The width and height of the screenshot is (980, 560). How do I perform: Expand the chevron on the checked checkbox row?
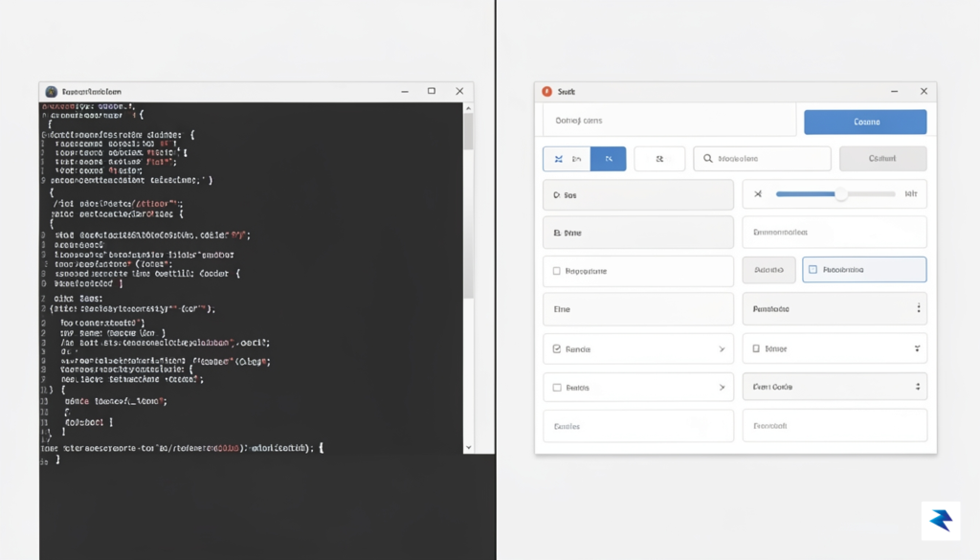click(722, 348)
